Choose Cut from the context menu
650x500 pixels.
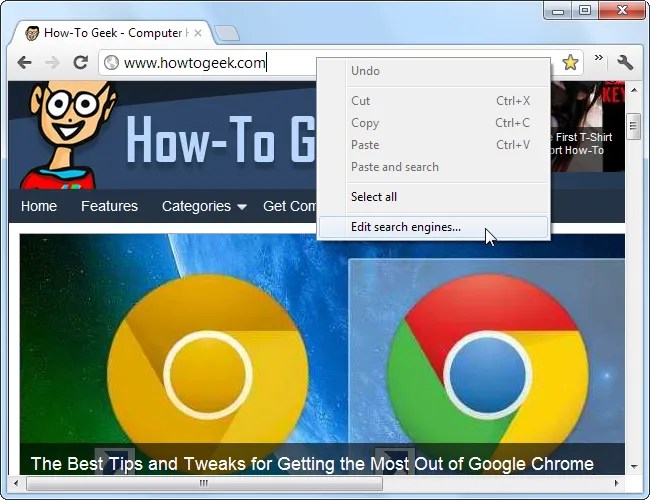[x=434, y=101]
